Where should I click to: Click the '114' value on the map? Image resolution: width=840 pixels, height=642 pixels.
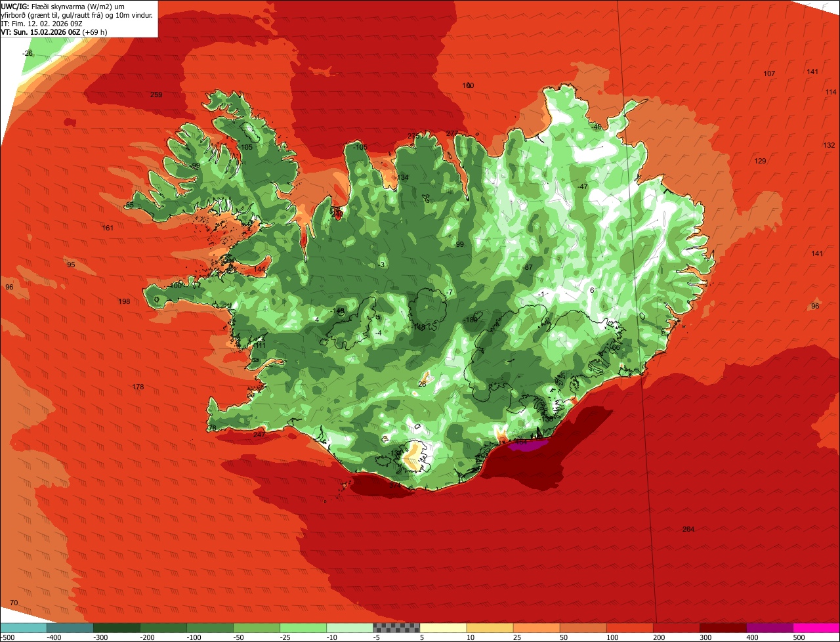(x=831, y=93)
